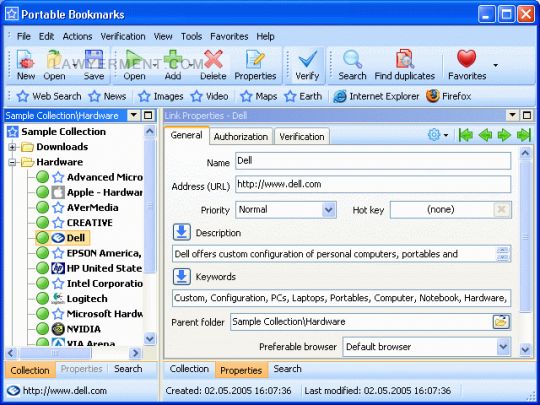Viewport: 540px width, 405px height.
Task: Select the NVIDIA bookmark
Action: point(83,329)
